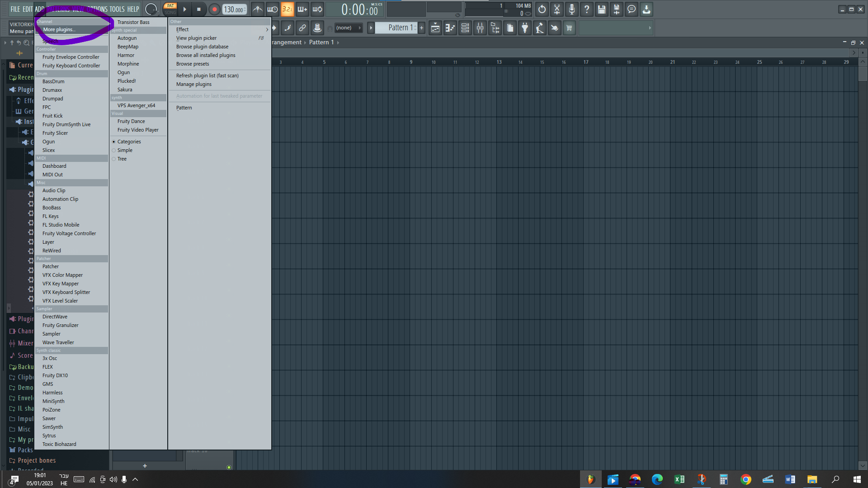
Task: Add the Fruity Slicer plugin
Action: (71, 133)
